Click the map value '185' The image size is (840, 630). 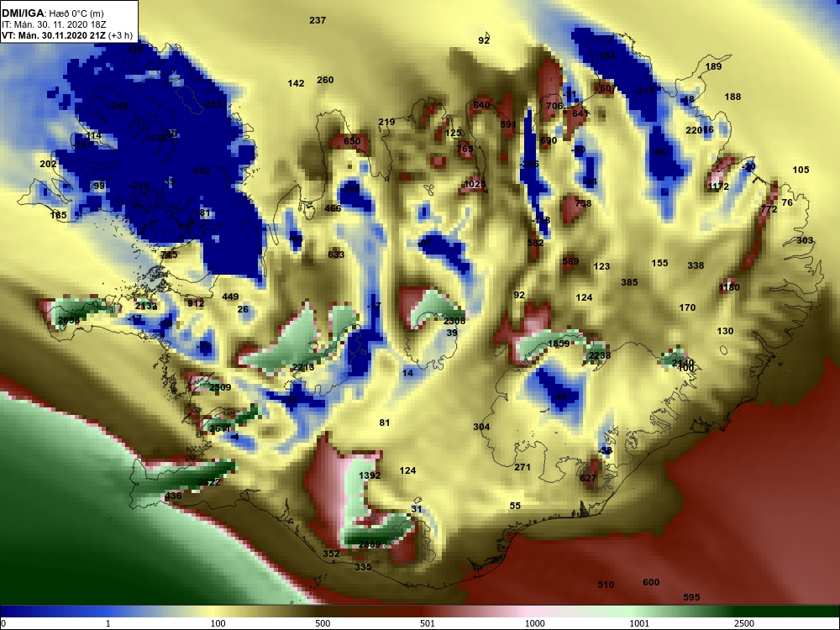pos(59,215)
